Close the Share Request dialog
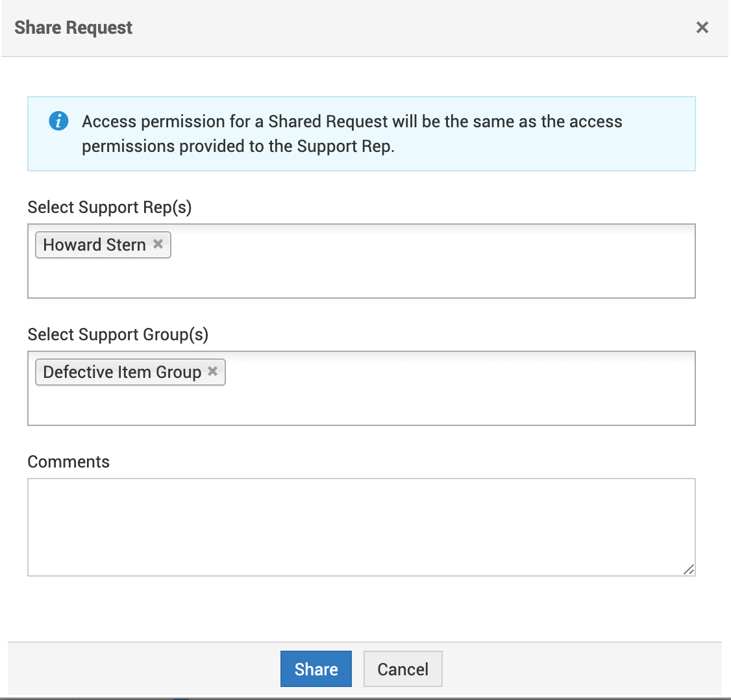 (702, 27)
